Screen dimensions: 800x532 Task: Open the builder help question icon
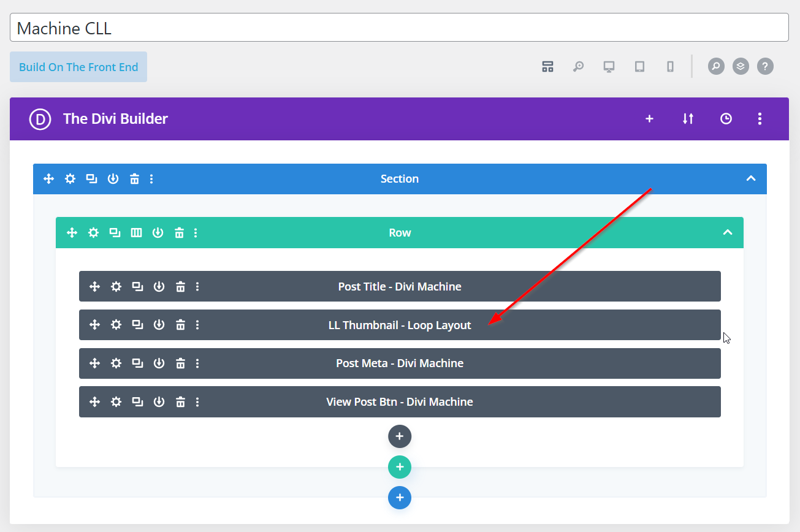click(765, 66)
